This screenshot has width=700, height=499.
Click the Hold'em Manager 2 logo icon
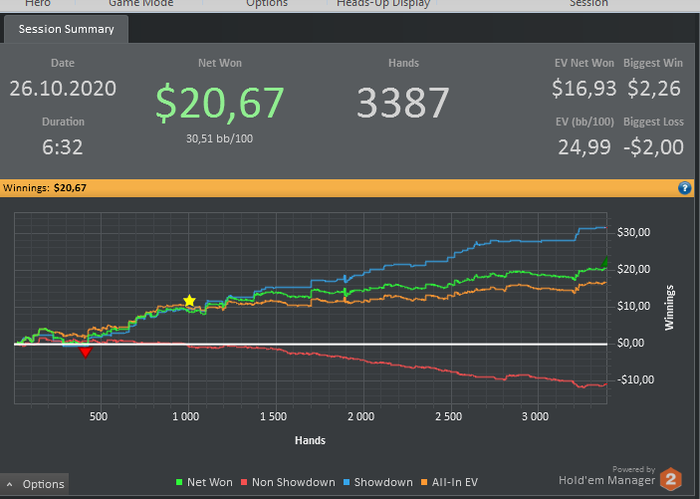671,479
